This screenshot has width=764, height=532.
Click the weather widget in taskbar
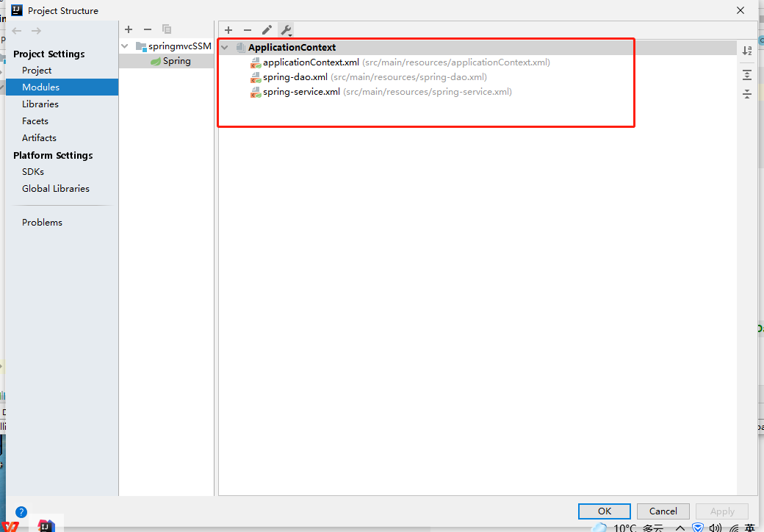(627, 528)
